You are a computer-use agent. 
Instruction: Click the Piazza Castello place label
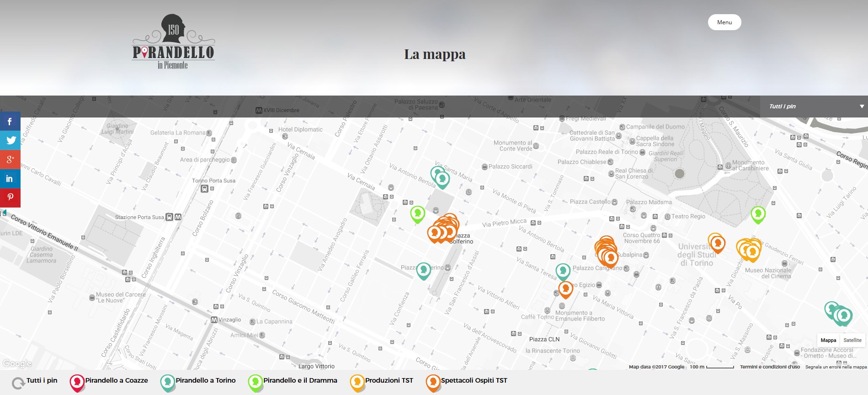point(590,202)
